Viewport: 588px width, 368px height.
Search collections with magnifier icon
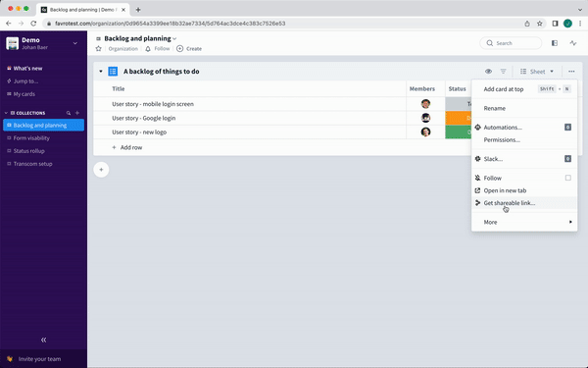pos(69,113)
